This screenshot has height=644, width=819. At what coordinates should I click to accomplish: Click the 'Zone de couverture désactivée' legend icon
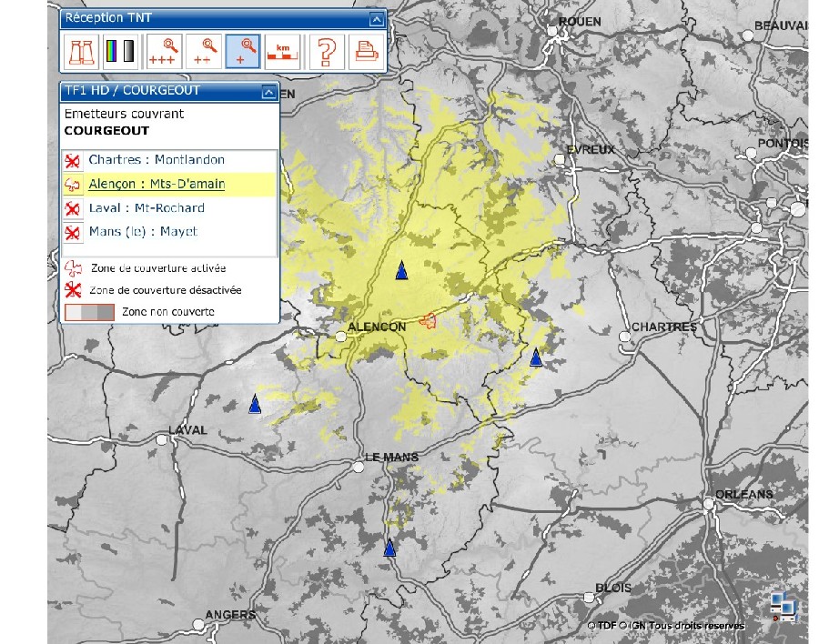point(73,290)
